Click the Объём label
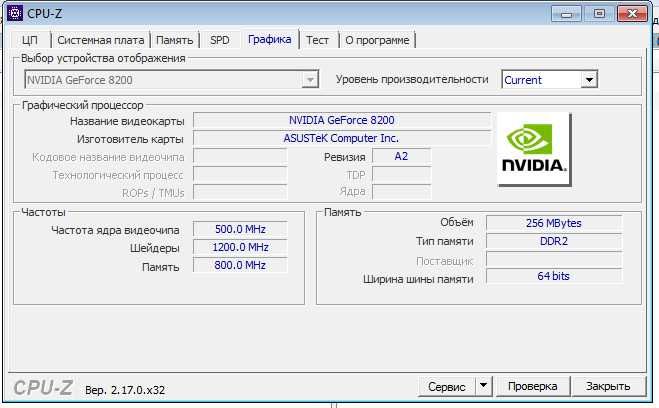This screenshot has height=408, width=659. click(x=456, y=222)
